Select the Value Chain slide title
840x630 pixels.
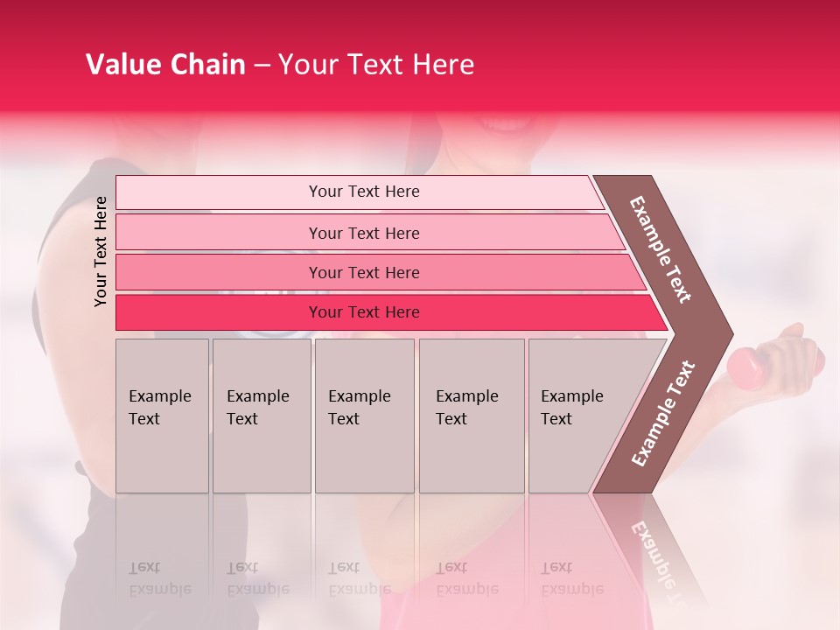280,64
